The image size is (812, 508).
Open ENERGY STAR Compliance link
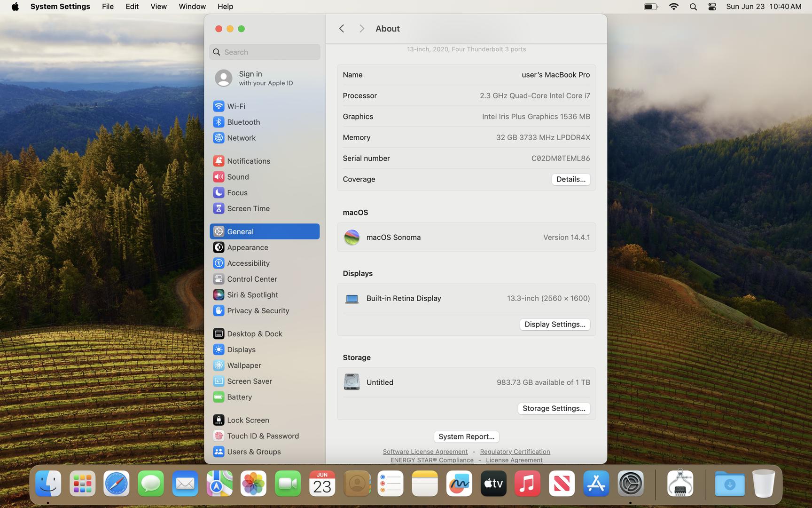click(x=432, y=460)
